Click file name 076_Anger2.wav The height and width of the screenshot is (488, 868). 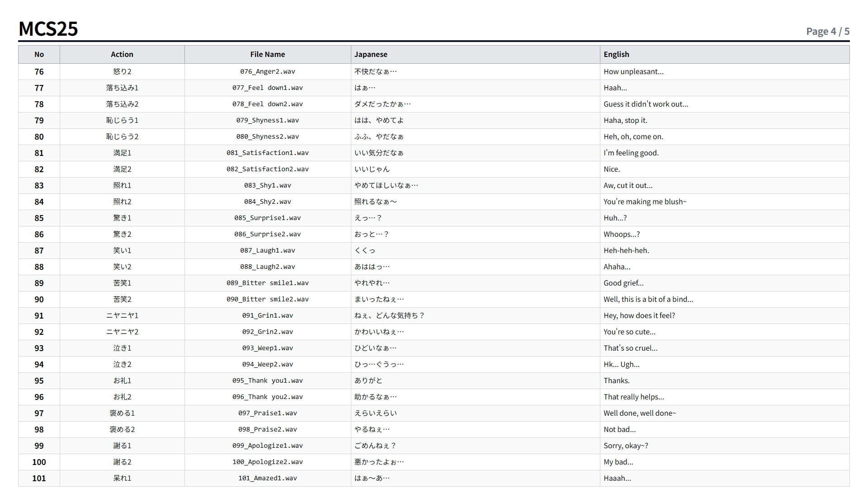coord(268,71)
